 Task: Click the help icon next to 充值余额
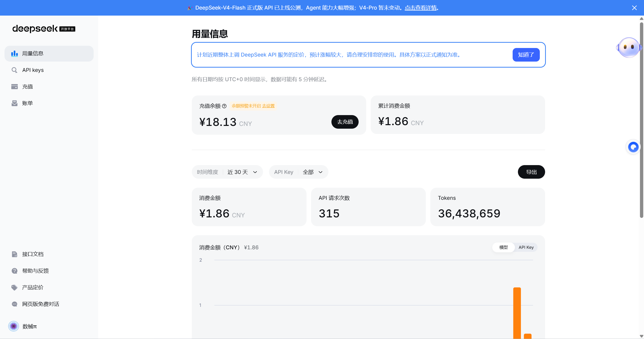click(224, 106)
